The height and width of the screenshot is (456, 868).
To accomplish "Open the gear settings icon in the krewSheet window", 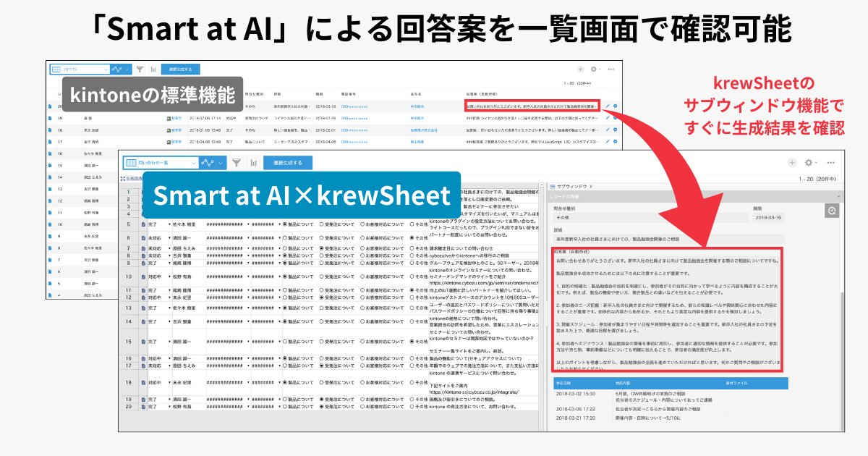I will 809,163.
